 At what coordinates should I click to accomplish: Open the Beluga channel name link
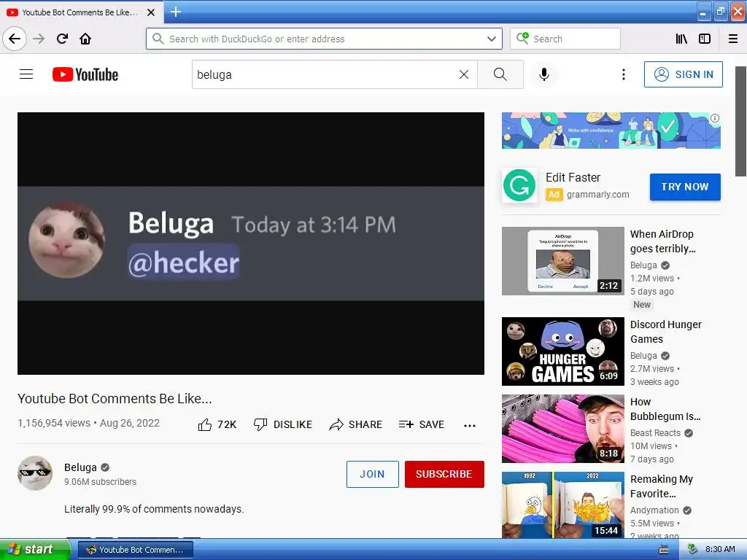tap(80, 467)
